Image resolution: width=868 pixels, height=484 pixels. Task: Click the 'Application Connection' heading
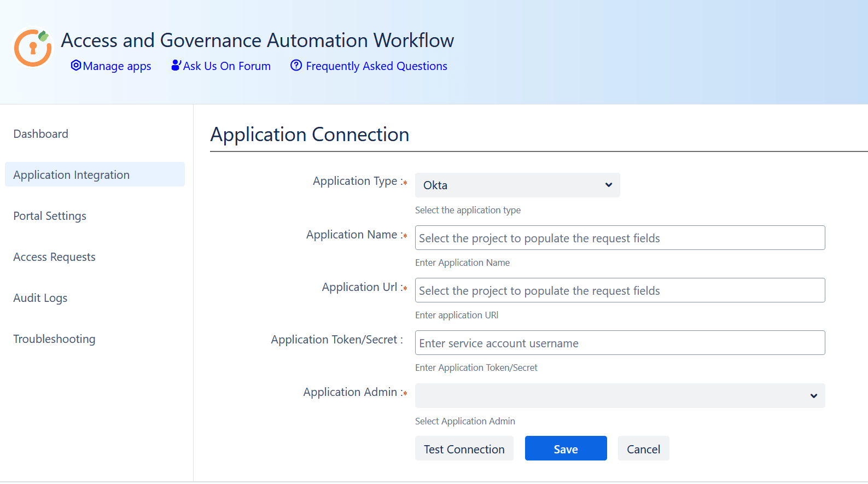click(x=310, y=135)
